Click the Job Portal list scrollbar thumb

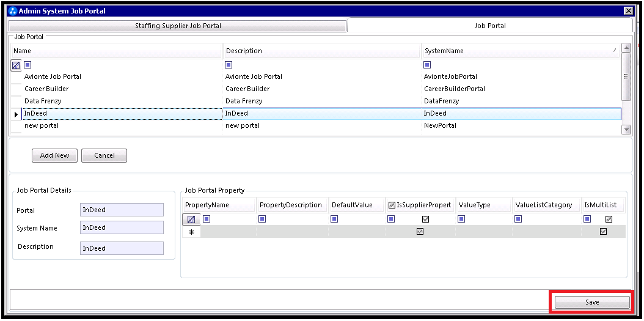coord(626,76)
